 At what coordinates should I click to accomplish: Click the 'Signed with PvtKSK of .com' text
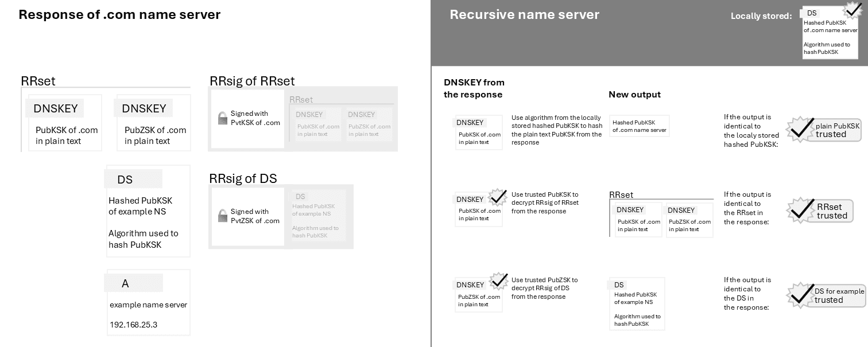click(x=255, y=118)
